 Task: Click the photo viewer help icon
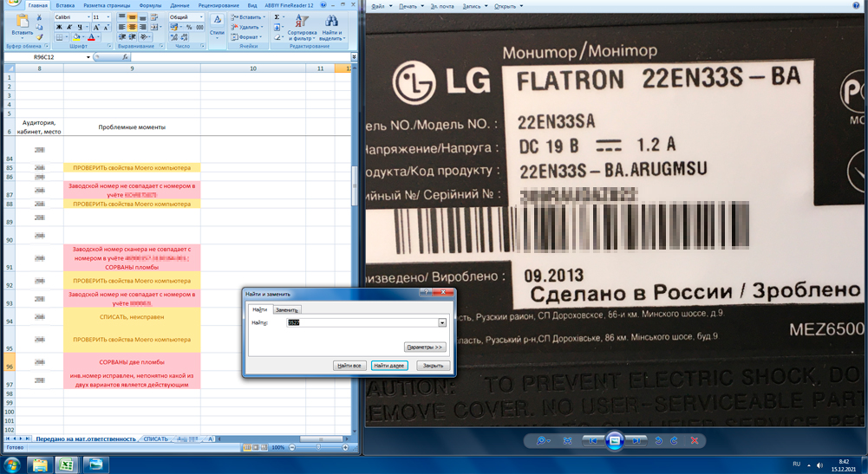[x=856, y=5]
